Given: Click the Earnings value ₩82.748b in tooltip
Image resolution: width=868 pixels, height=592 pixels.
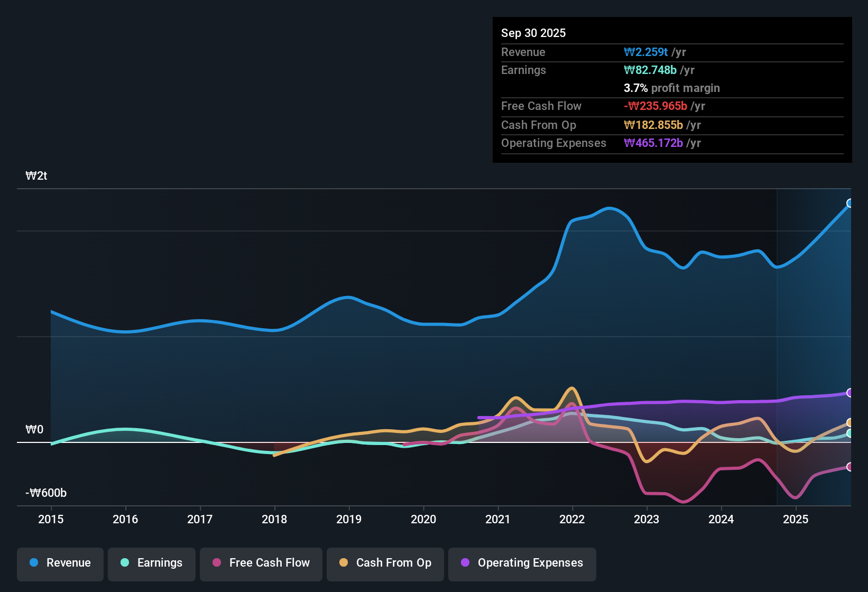Looking at the screenshot, I should pyautogui.click(x=651, y=70).
